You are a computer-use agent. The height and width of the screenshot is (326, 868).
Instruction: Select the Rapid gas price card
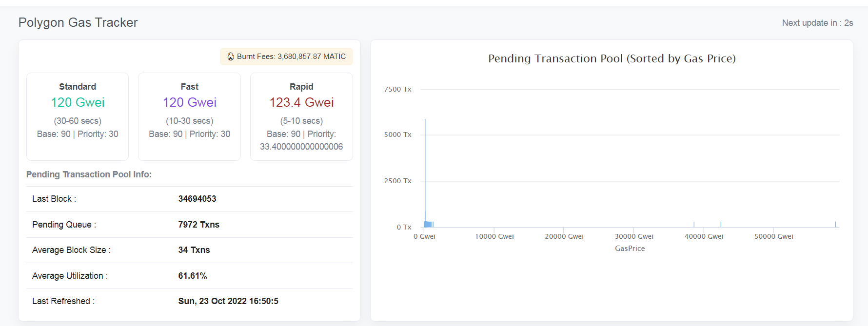point(301,116)
